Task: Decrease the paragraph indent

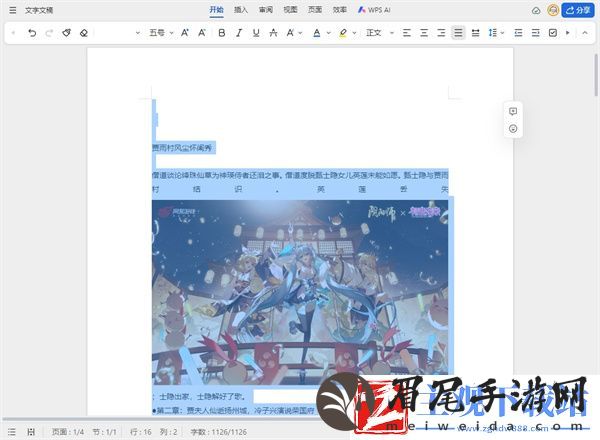Action: click(518, 33)
